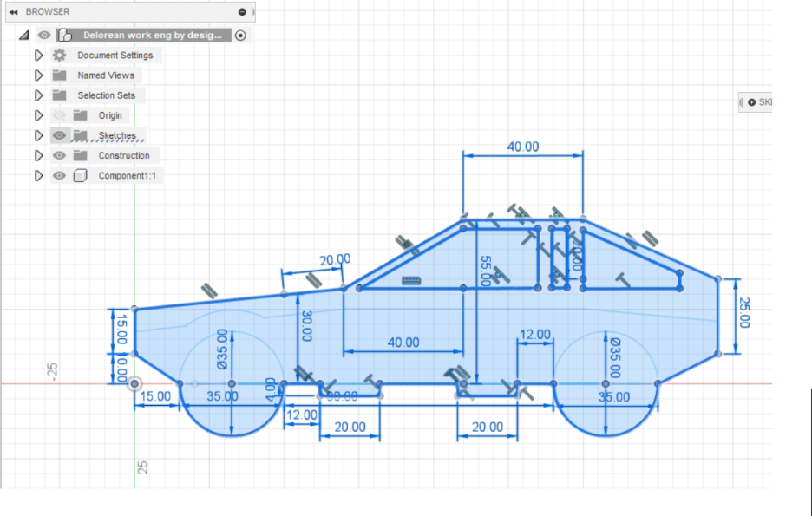
Task: Click the minus icon in the Browser header
Action: pos(242,12)
